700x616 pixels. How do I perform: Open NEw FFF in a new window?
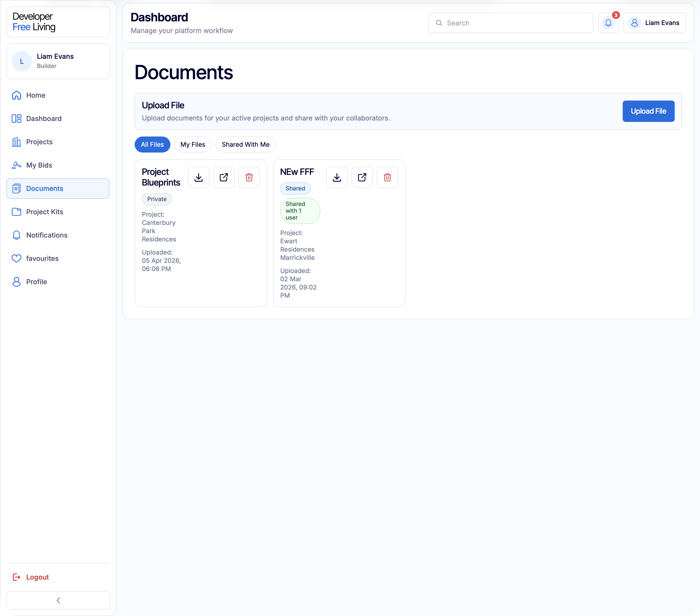[362, 177]
